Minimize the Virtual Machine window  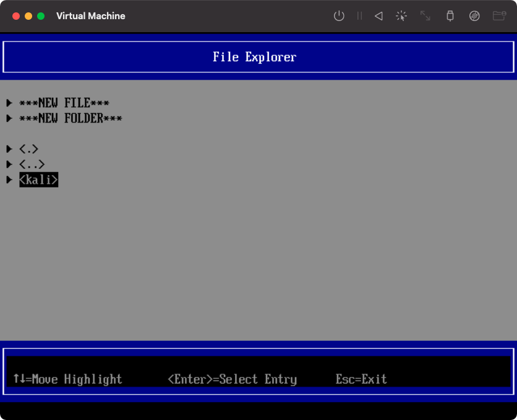(28, 16)
